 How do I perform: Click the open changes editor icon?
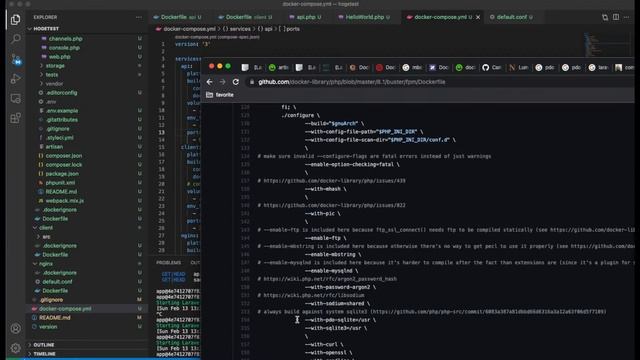604,17
